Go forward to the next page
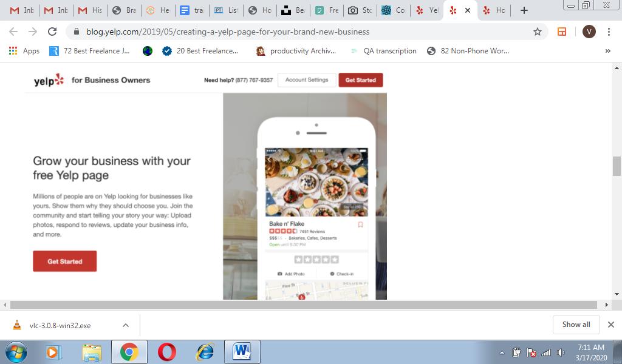 33,32
